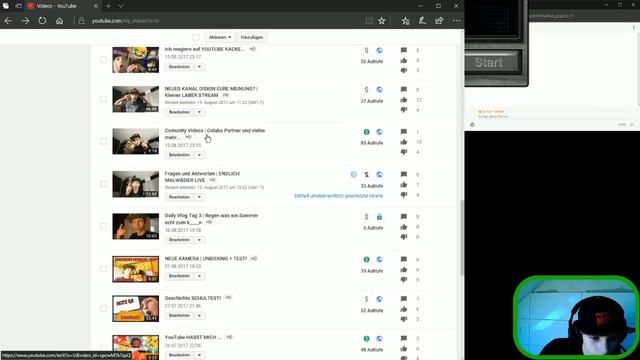640x360 pixels.
Task: Click the browser share icon
Action: [x=439, y=21]
